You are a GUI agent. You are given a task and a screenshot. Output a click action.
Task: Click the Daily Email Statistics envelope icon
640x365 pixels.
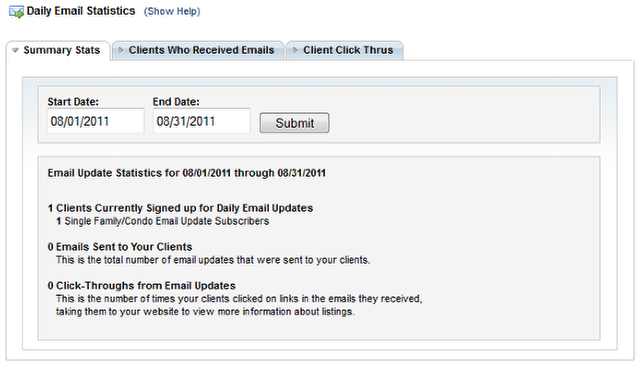[16, 12]
